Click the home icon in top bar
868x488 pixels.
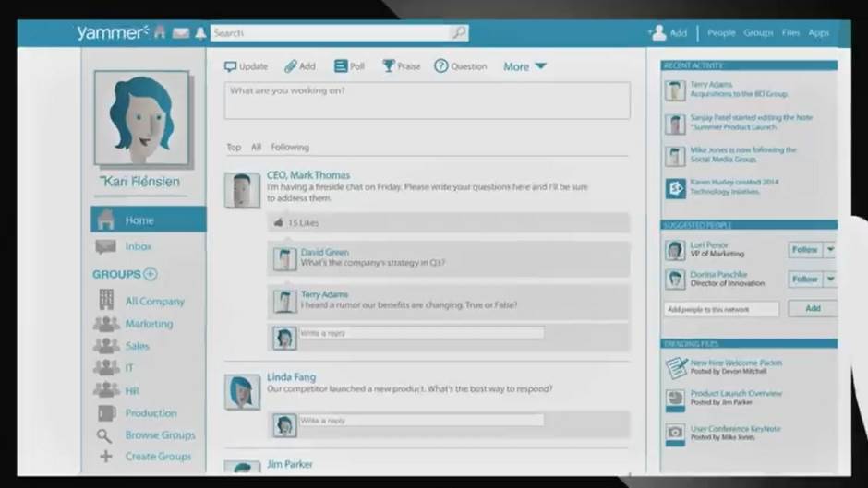point(160,32)
